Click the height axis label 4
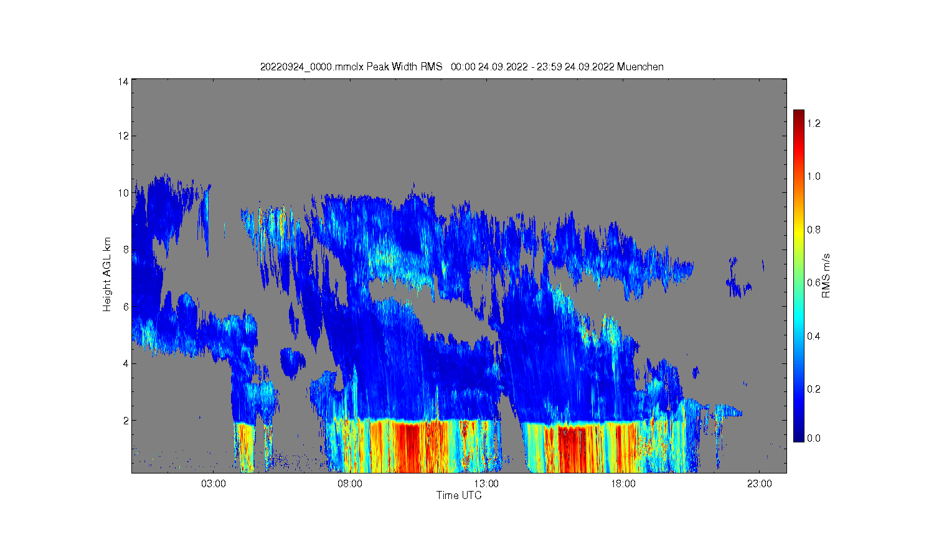This screenshot has height=560, width=934. [126, 363]
